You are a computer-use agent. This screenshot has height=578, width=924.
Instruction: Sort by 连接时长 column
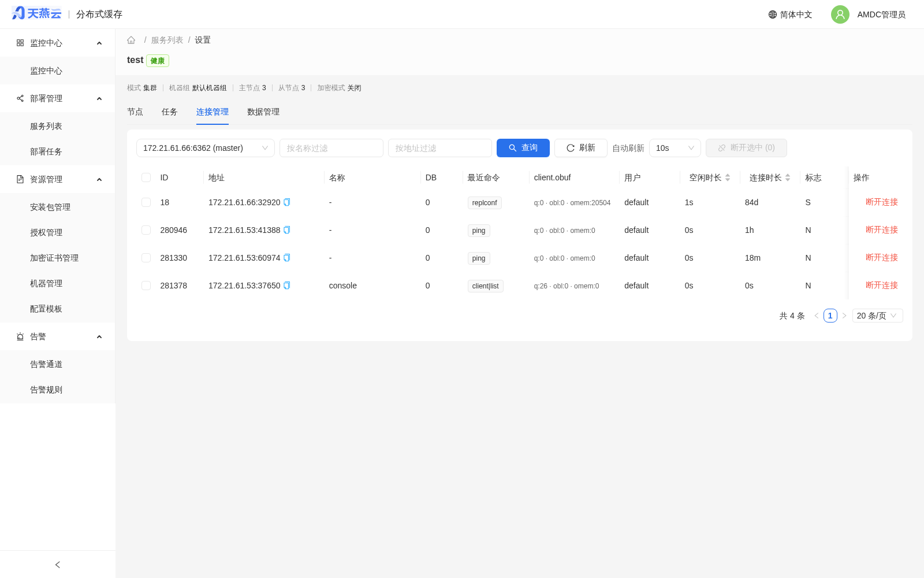[x=788, y=177]
